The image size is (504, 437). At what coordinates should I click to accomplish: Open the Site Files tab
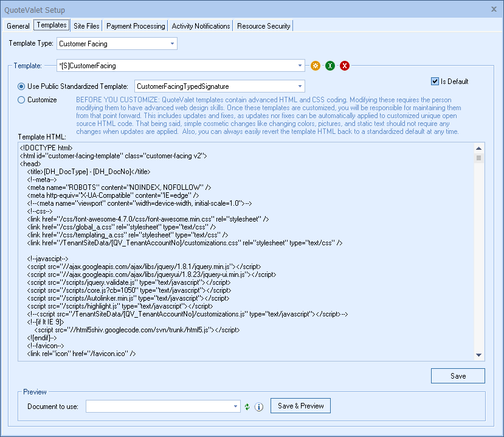point(86,26)
